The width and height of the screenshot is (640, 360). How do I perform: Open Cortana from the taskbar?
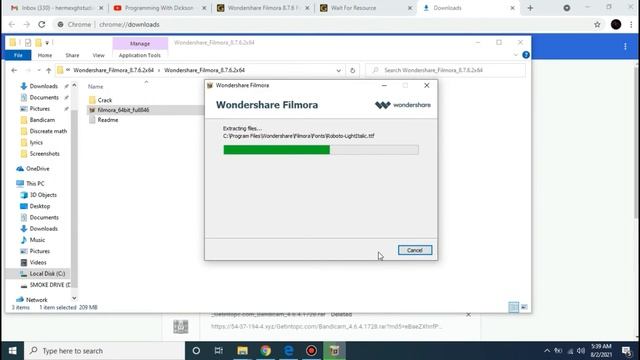pyautogui.click(x=196, y=351)
